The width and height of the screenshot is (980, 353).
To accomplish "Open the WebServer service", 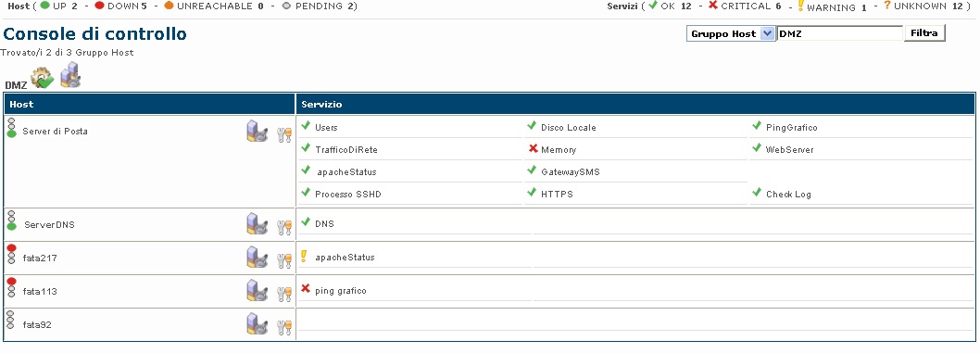I will coord(790,150).
